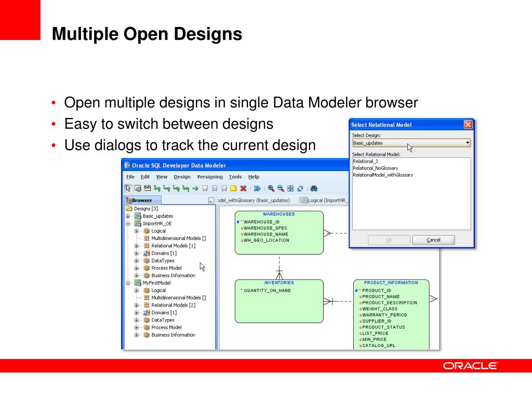The image size is (532, 399).
Task: Select Business Information under MyFirstModel
Action: (174, 335)
